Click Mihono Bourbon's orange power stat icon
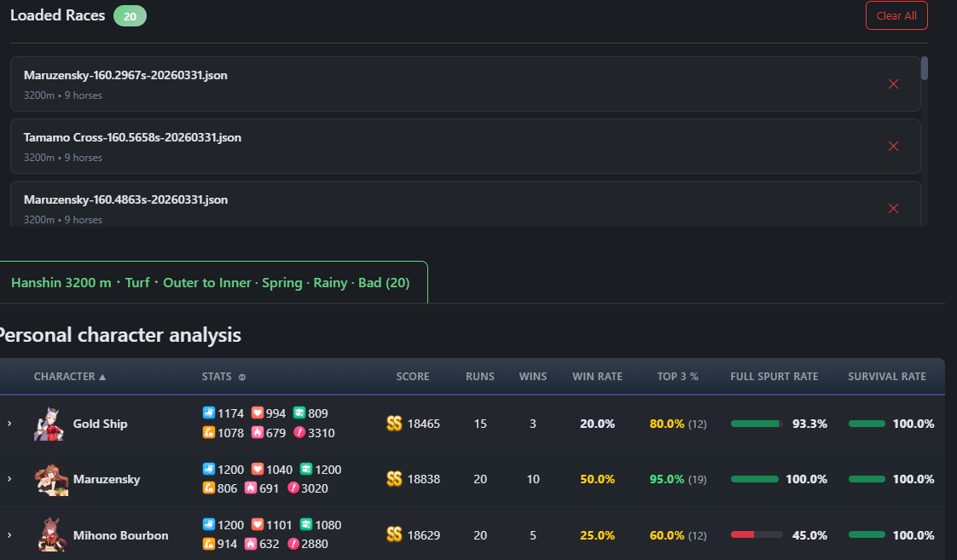 click(209, 544)
